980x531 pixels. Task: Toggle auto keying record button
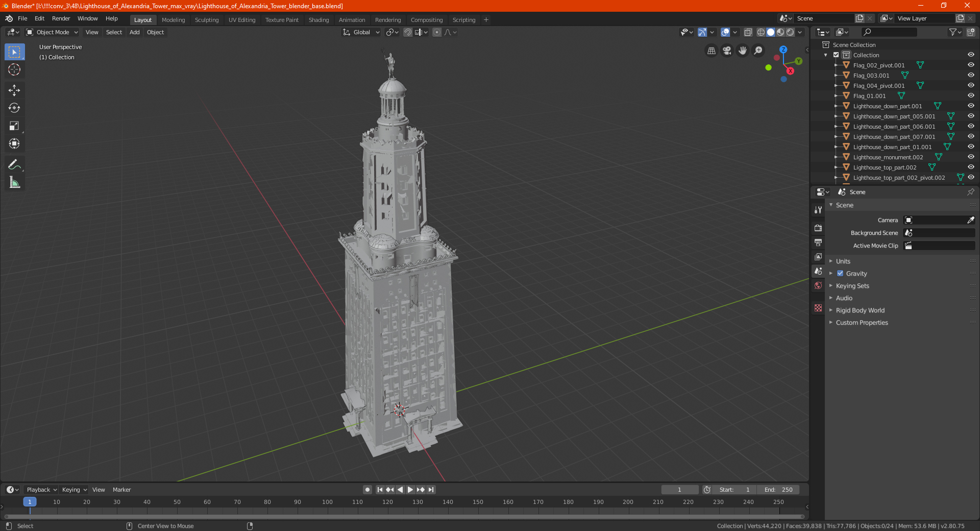click(x=367, y=490)
